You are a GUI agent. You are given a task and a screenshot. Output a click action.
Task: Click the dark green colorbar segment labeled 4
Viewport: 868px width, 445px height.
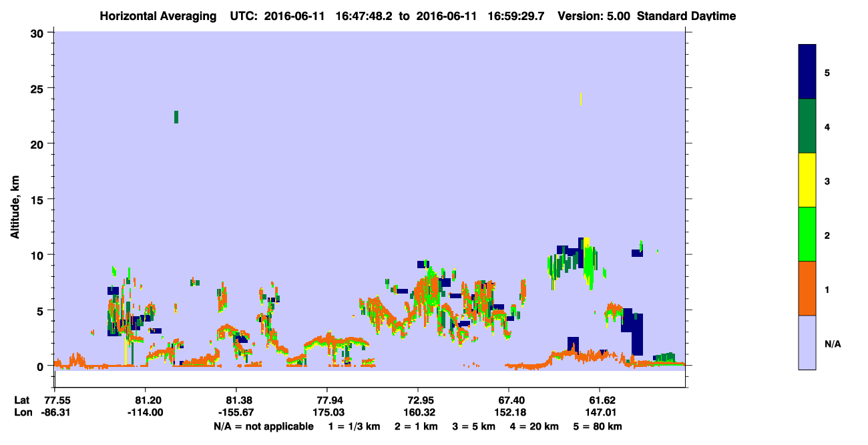[807, 126]
